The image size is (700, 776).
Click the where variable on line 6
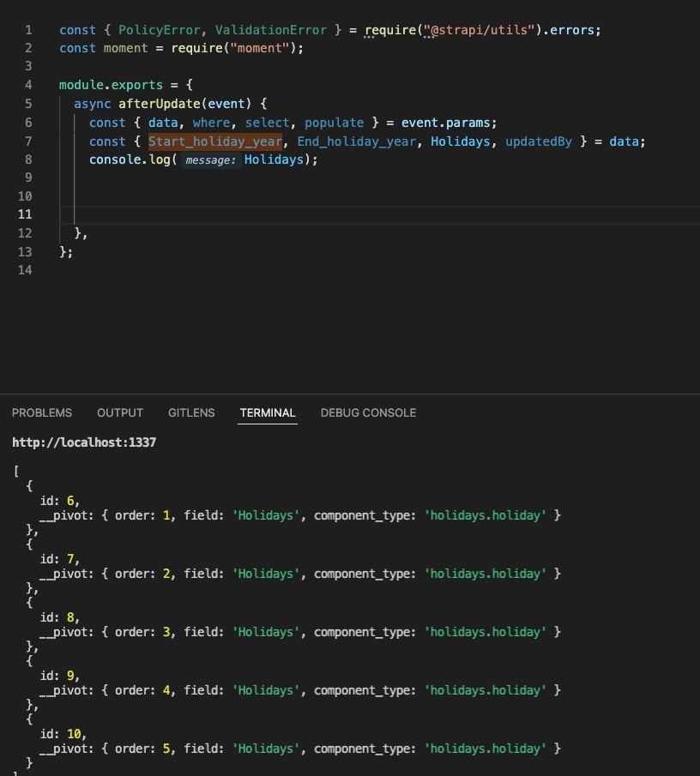[211, 123]
